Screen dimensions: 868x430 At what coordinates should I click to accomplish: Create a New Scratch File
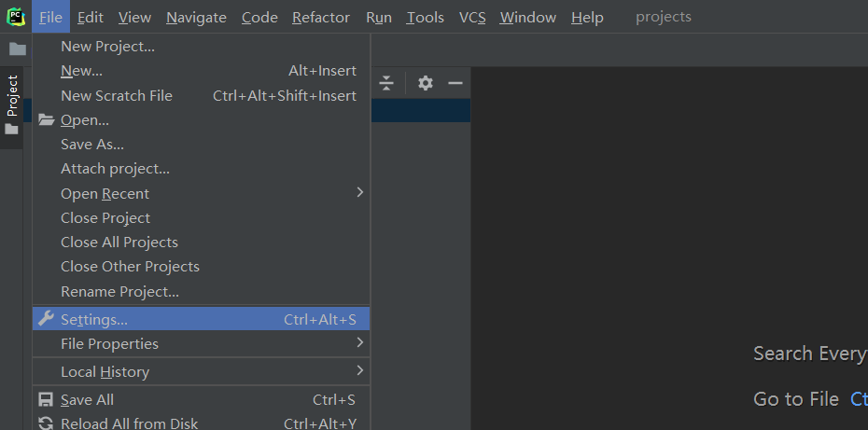click(201, 95)
